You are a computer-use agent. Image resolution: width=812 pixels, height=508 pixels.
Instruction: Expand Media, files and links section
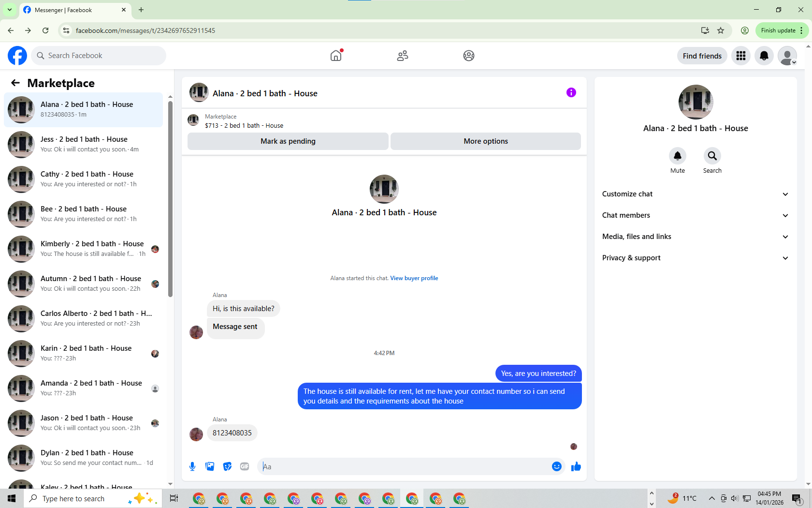(x=696, y=237)
